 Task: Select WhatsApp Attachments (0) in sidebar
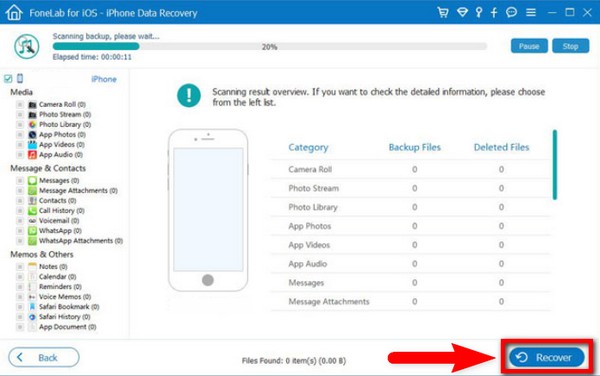click(x=81, y=241)
